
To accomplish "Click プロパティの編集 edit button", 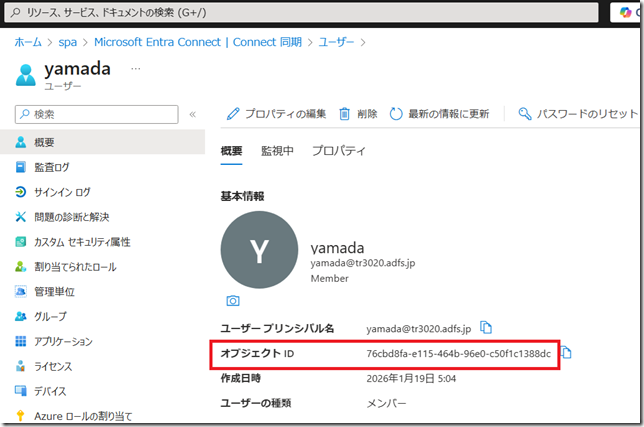I will click(x=277, y=114).
